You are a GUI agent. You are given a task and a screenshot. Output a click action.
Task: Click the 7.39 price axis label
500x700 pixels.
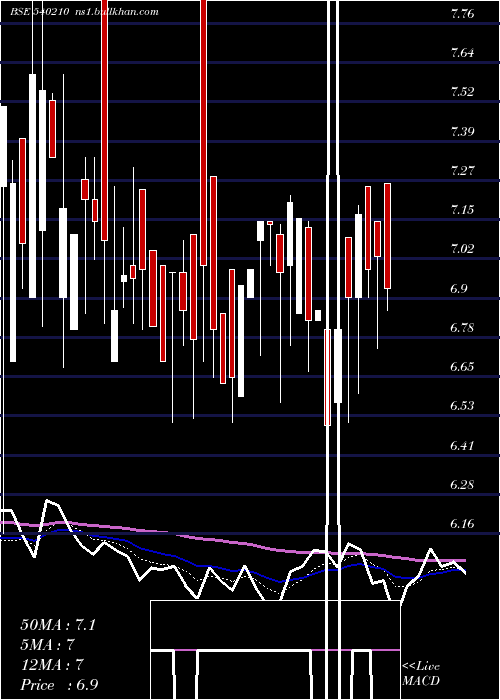[462, 132]
